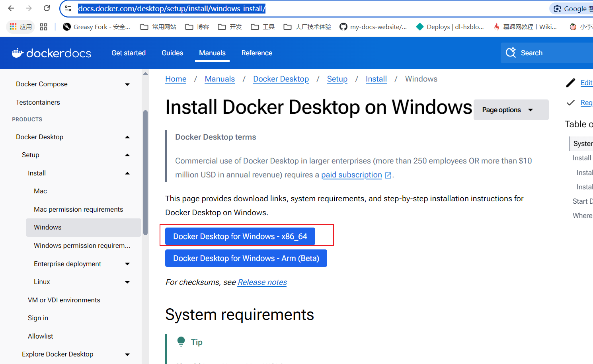Screen dimensions: 593x364
Task: Reload the page with the refresh icon
Action: [47, 8]
